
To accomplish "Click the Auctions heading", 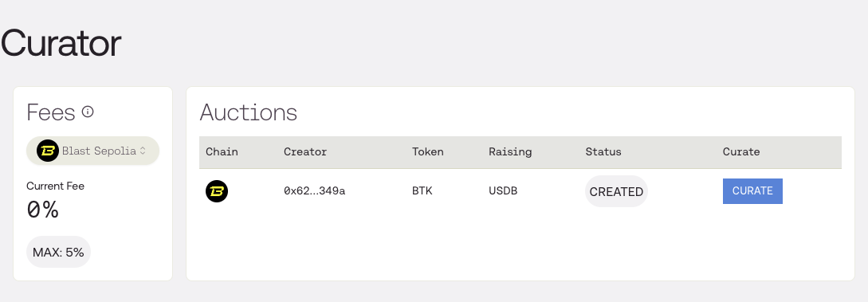I will point(249,112).
